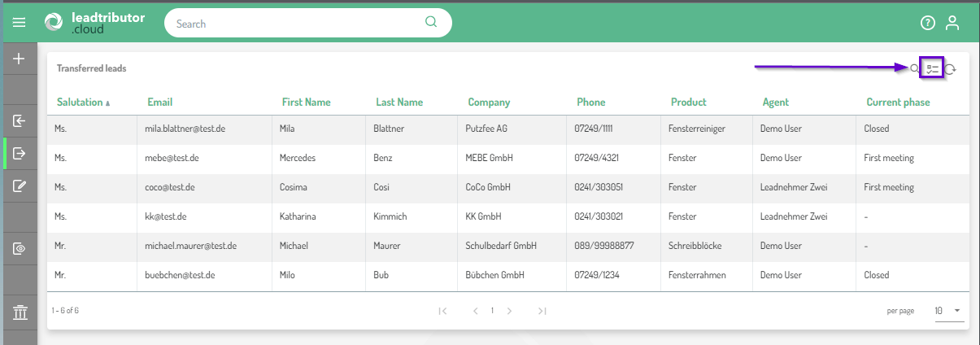Click the Company column header
Viewport: 980px width, 345px height.
coord(489,103)
